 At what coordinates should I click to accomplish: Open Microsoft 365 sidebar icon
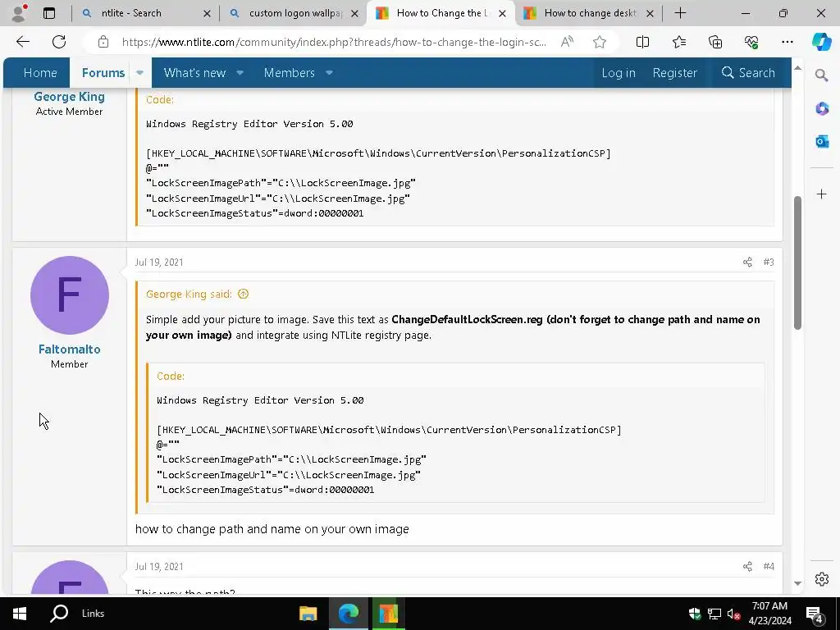point(822,109)
